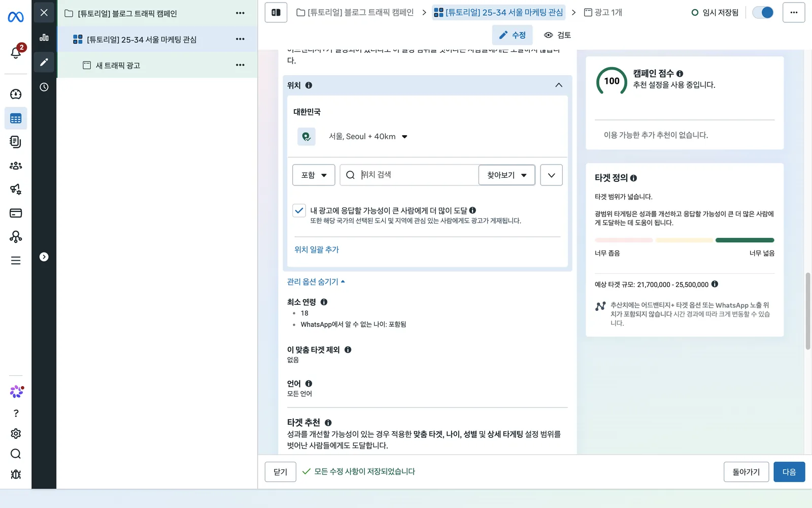Image resolution: width=812 pixels, height=508 pixels.
Task: Click the 위치 일괄 추가 link
Action: click(x=317, y=249)
